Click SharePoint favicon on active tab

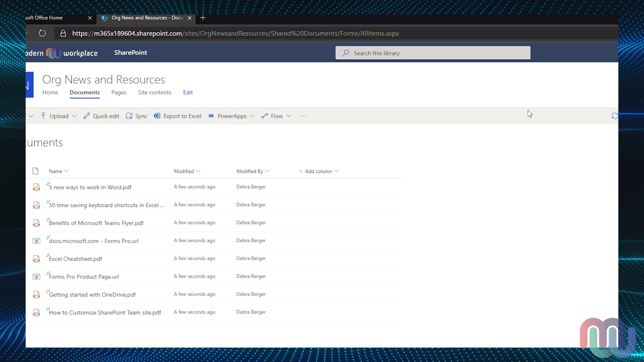(x=104, y=18)
